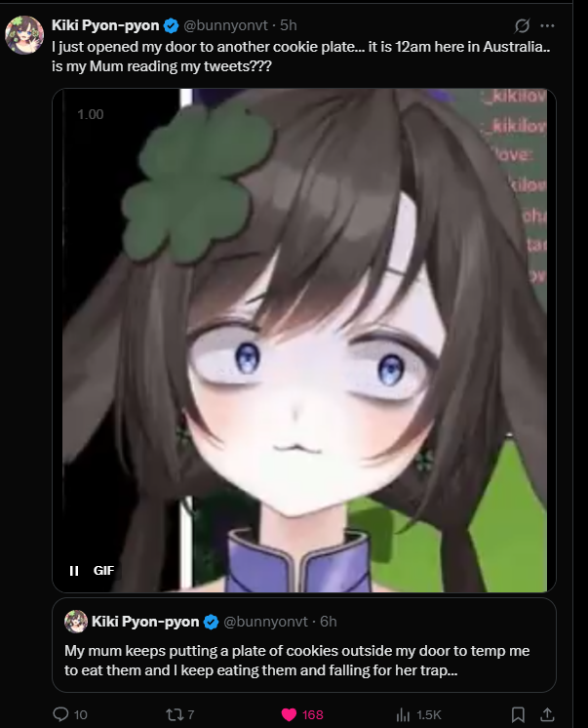The width and height of the screenshot is (588, 728).
Task: Click the quoted tweet 6h timestamp
Action: coord(328,622)
